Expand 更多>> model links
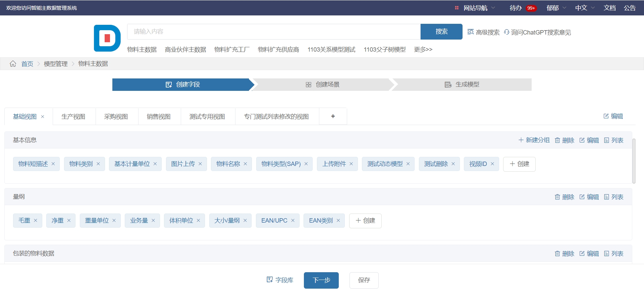Screen dimensions: 644x295 423,50
